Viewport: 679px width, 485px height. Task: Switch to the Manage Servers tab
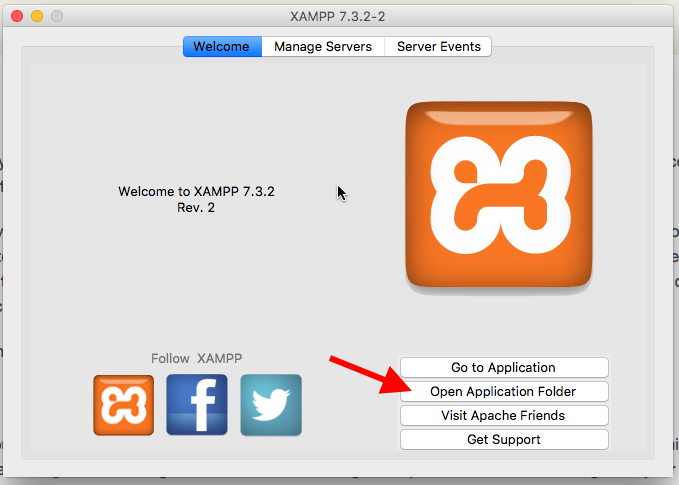click(x=323, y=46)
